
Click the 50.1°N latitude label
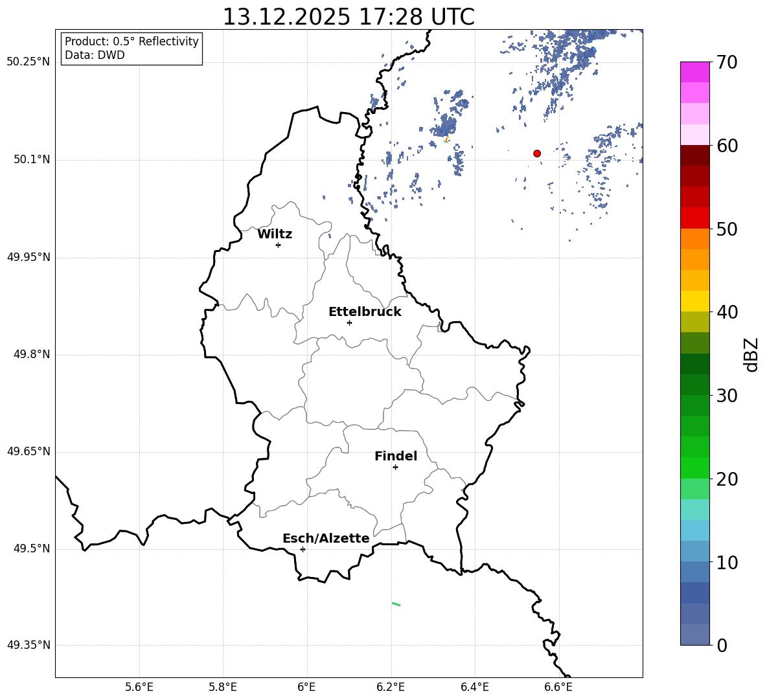point(32,160)
